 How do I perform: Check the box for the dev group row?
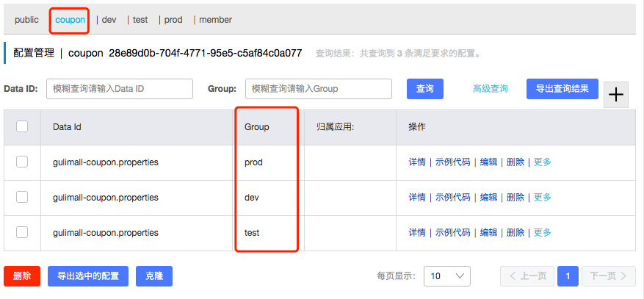[x=22, y=197]
